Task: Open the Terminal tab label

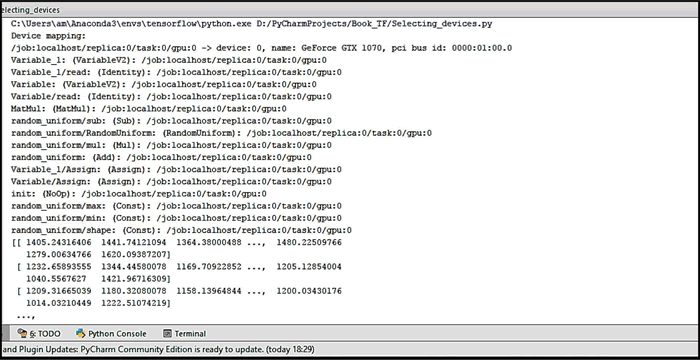Action: click(x=190, y=334)
